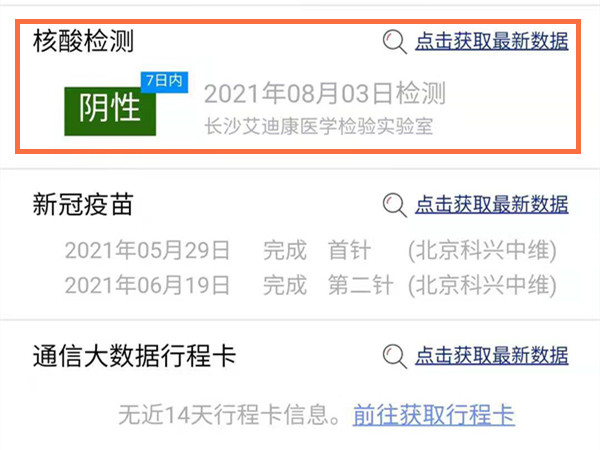Tap the 长沙艾迪康医学检验实验室 lab name

click(x=319, y=126)
